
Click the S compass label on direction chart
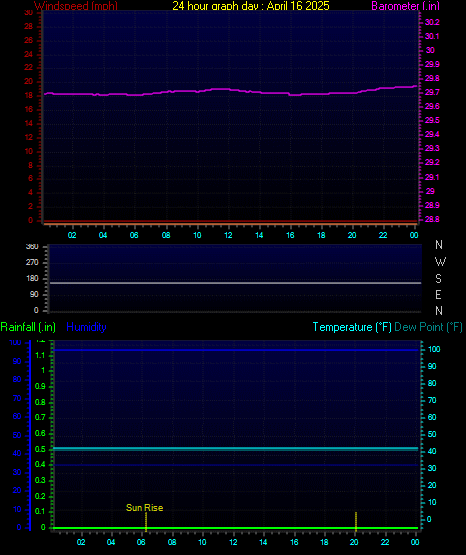coord(439,279)
